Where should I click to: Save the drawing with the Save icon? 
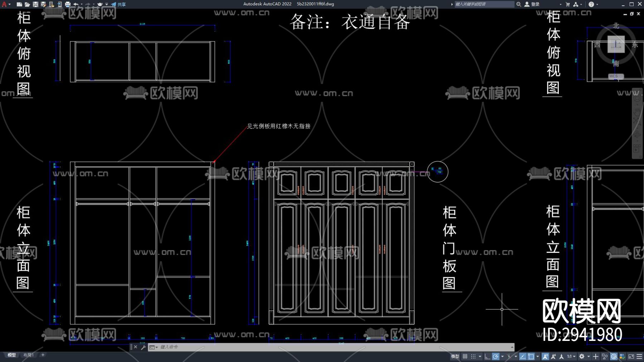click(x=35, y=4)
